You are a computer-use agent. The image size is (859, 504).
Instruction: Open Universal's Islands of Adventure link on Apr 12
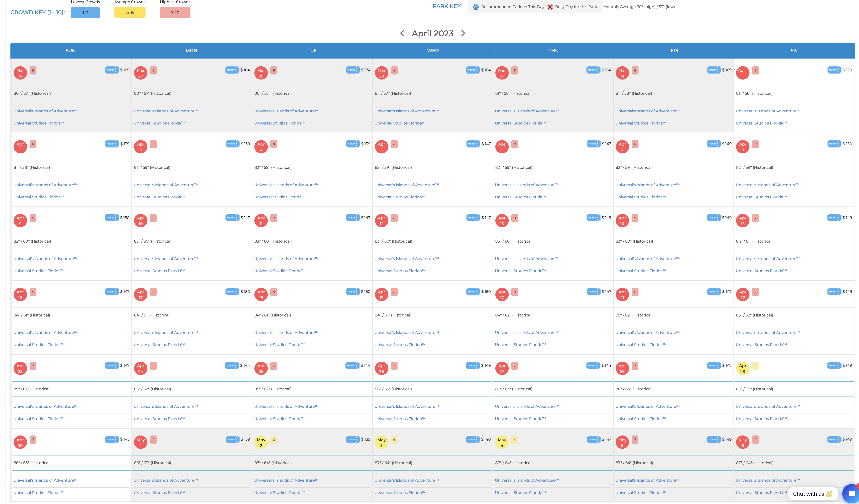click(x=407, y=259)
